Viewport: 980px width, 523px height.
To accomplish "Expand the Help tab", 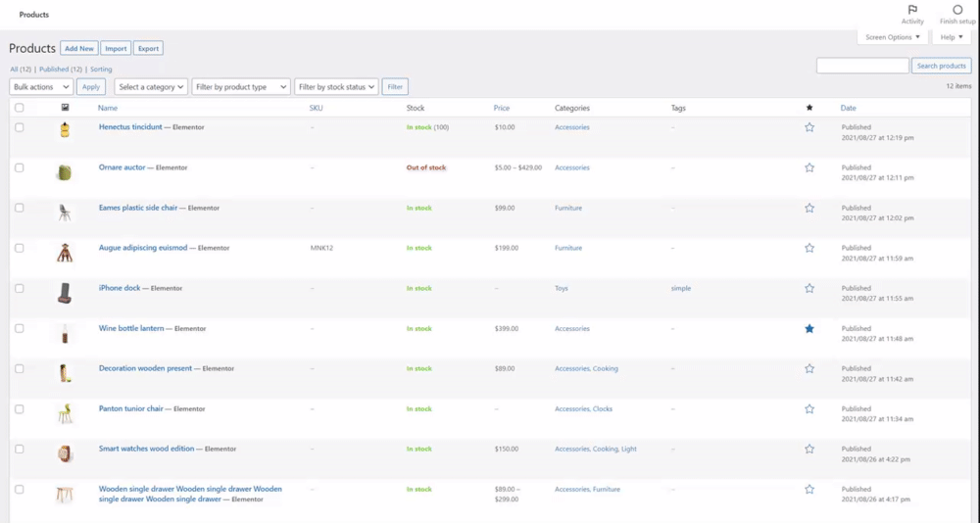I will pyautogui.click(x=951, y=37).
